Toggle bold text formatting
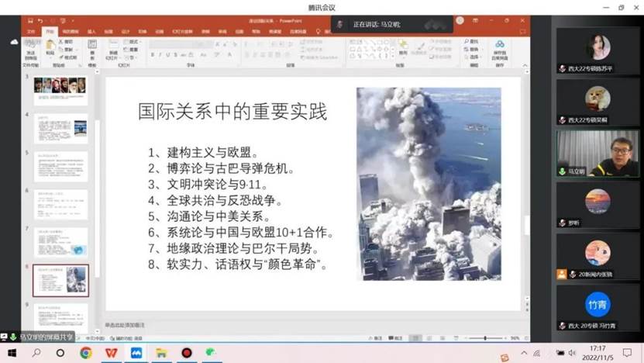This screenshot has height=363, width=644. click(153, 54)
